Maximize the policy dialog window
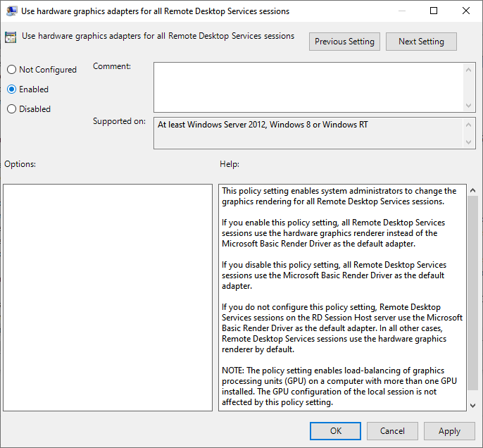 pyautogui.click(x=434, y=11)
